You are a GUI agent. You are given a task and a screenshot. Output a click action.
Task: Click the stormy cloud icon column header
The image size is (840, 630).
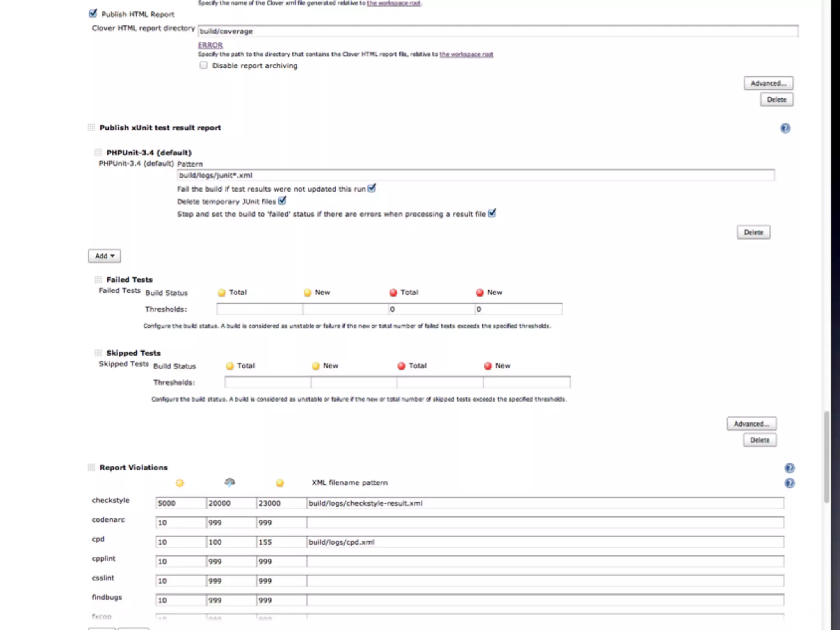click(x=230, y=482)
